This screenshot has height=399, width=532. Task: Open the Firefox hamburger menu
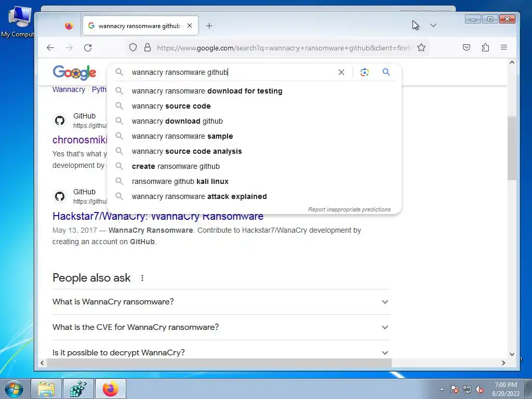point(504,47)
